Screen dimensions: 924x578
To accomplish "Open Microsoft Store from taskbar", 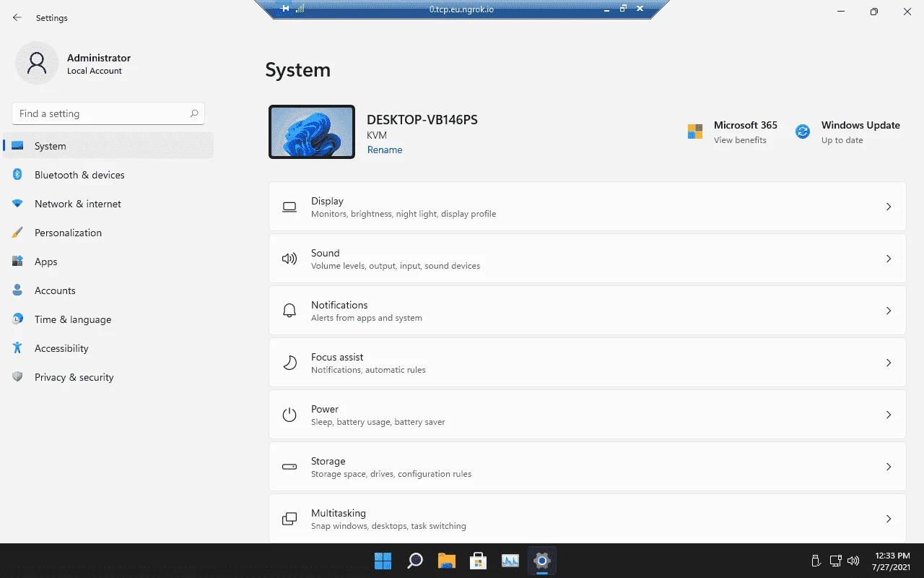I will (479, 561).
